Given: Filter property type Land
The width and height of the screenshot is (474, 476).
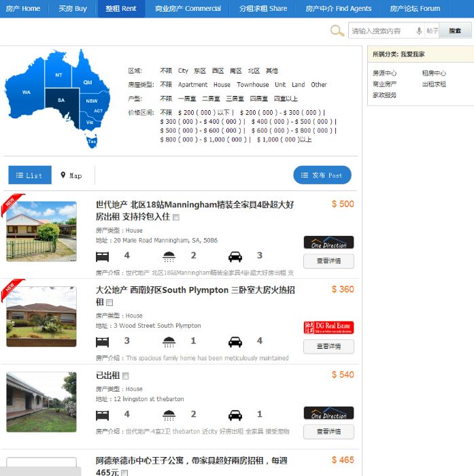Looking at the screenshot, I should click(298, 85).
